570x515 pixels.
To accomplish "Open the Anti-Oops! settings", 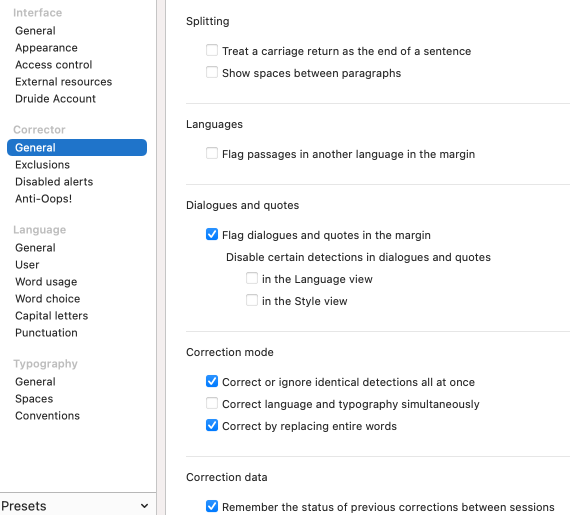I will coord(43,199).
